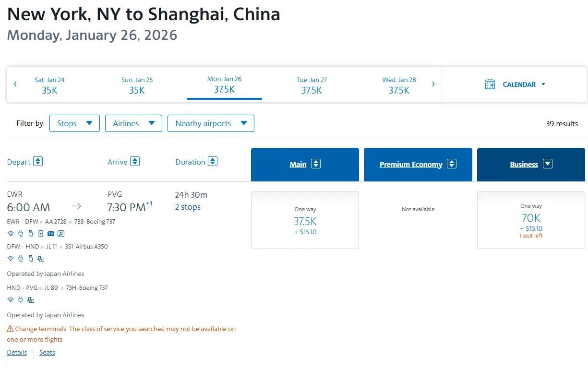Open the calendar icon view
The image size is (588, 369).
pos(490,84)
